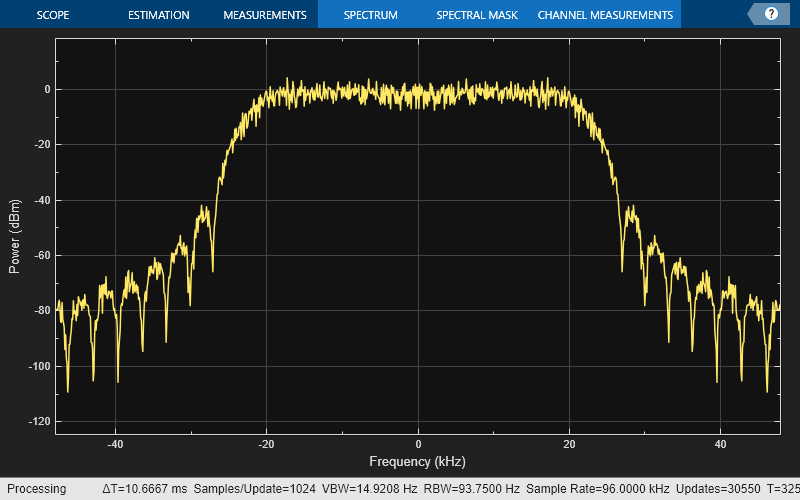The height and width of the screenshot is (500, 800).
Task: Go to the Spectrum tab
Action: coord(370,15)
